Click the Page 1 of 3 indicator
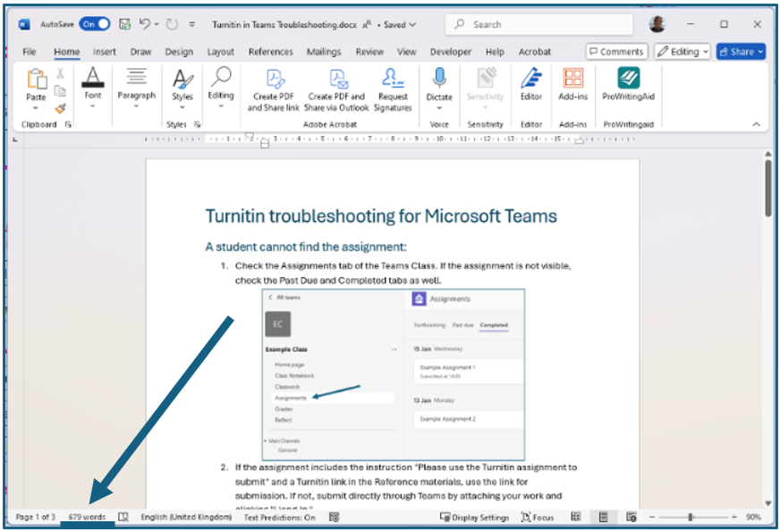This screenshot has height=532, width=780. pos(35,518)
